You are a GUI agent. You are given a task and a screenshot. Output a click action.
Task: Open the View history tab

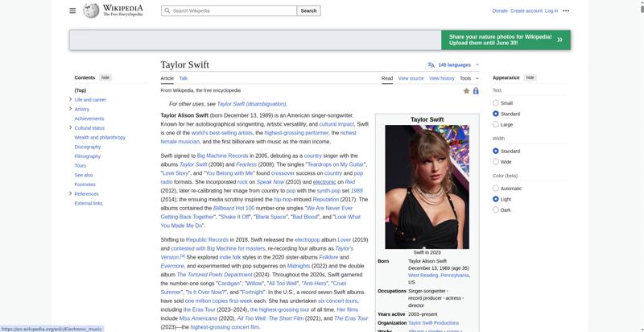click(441, 78)
